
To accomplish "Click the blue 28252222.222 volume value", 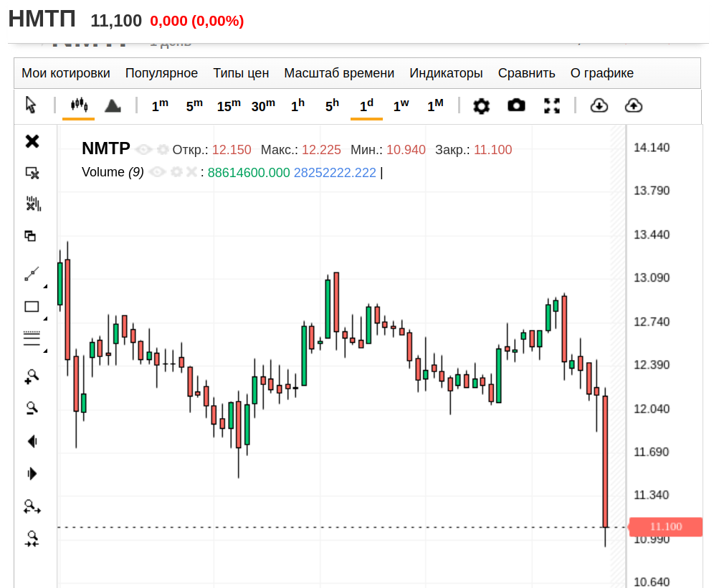I will click(x=335, y=173).
